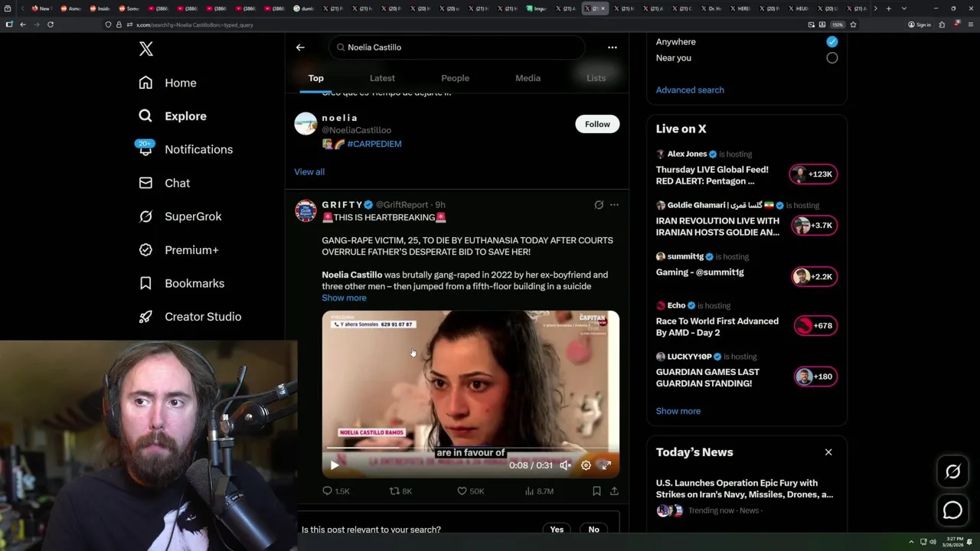Bookmark the GRIFTY post
This screenshot has width=980, height=551.
point(596,491)
